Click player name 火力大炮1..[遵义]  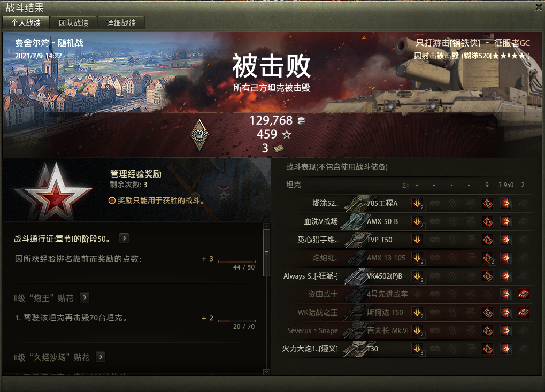point(310,349)
